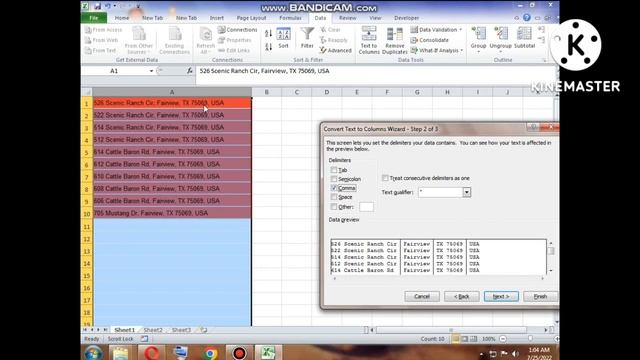Save workbook from quick access toolbar
The image size is (640, 360).
click(97, 6)
